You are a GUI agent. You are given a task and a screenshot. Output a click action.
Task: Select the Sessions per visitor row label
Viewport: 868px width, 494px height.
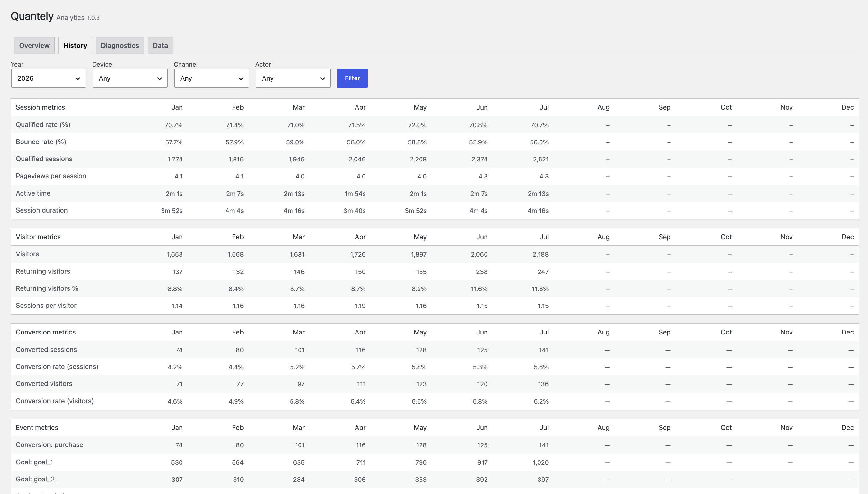(46, 306)
